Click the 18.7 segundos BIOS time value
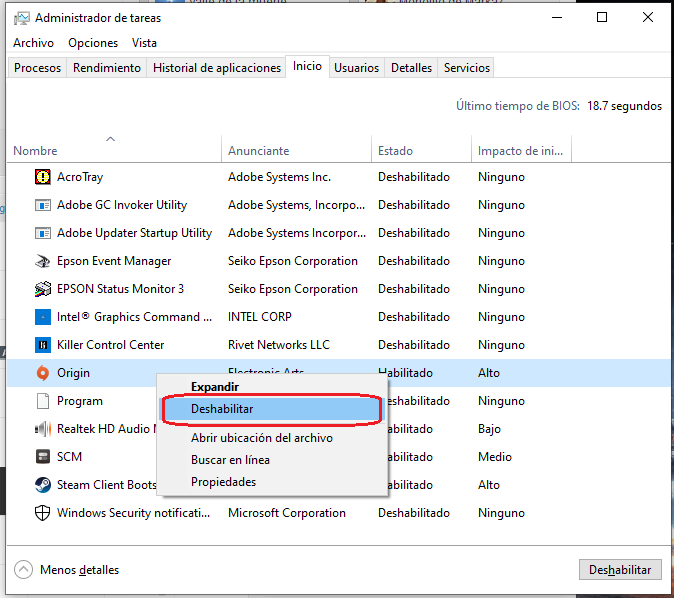 click(624, 106)
